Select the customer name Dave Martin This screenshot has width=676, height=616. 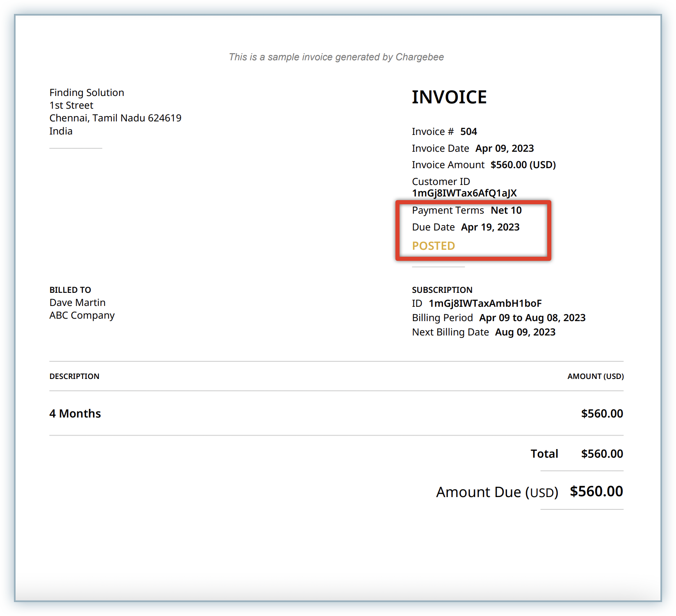point(78,303)
